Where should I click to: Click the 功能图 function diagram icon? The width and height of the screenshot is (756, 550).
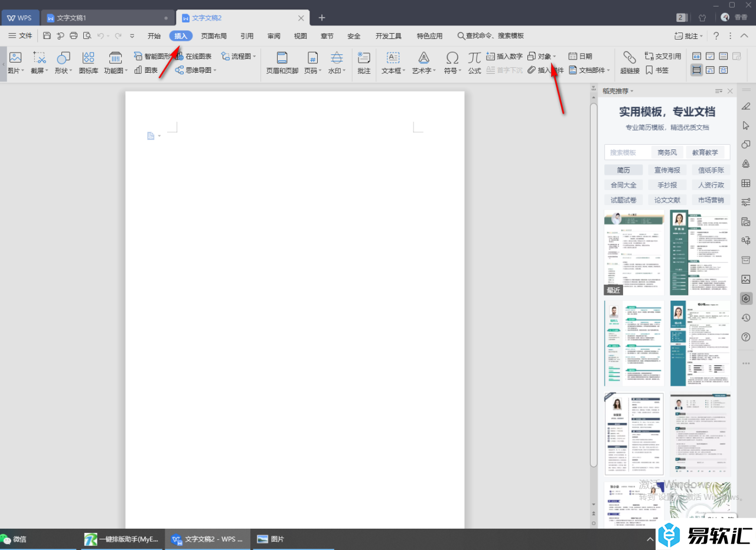click(116, 58)
